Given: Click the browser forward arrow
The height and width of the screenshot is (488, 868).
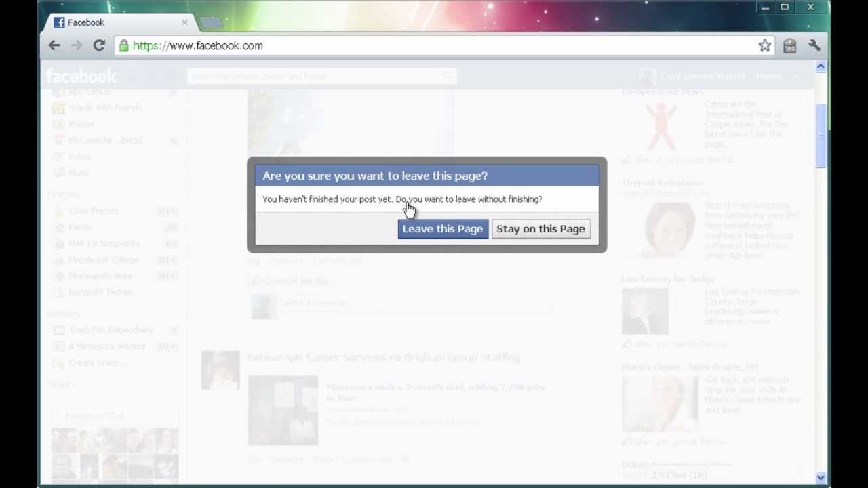Looking at the screenshot, I should (77, 45).
